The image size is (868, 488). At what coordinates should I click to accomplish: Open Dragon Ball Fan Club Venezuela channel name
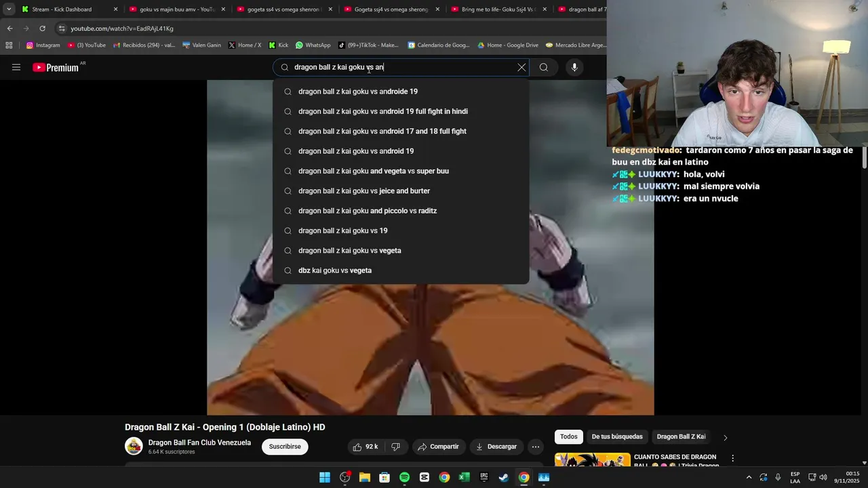[199, 443]
